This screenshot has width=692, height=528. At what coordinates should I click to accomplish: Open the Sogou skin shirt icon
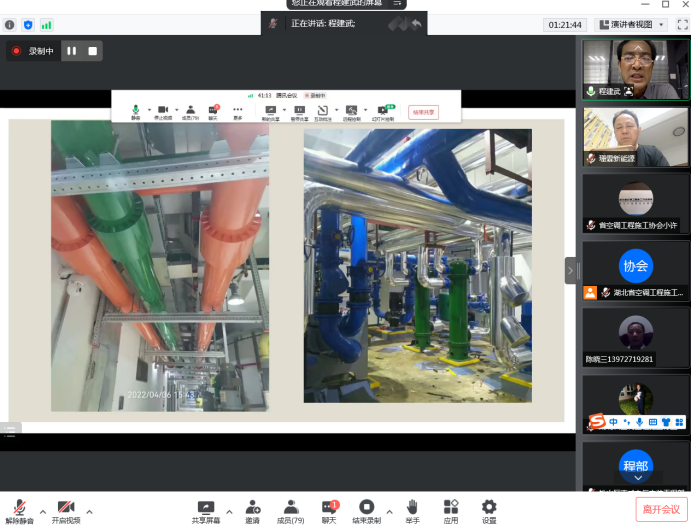coord(666,422)
